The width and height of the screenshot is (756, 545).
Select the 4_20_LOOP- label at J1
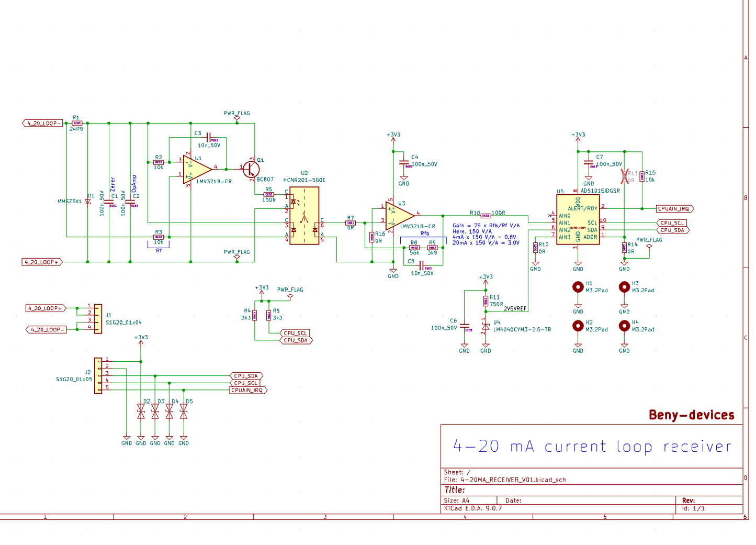(x=46, y=330)
